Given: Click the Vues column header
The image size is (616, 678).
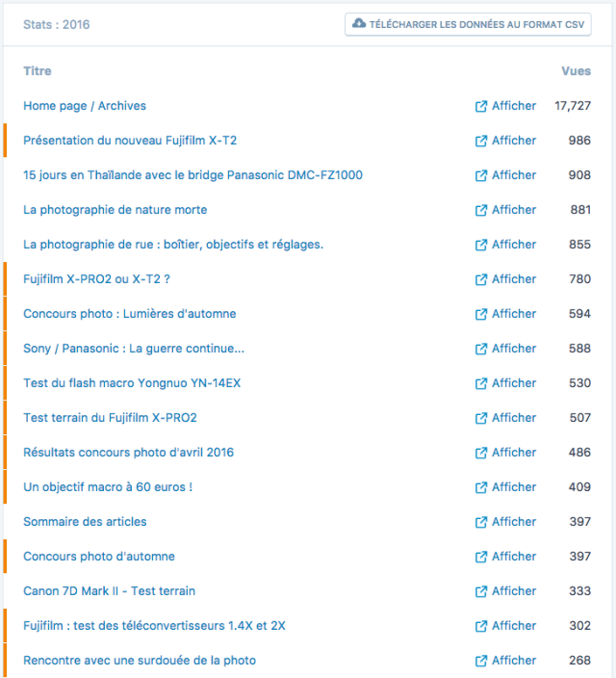Looking at the screenshot, I should [576, 71].
